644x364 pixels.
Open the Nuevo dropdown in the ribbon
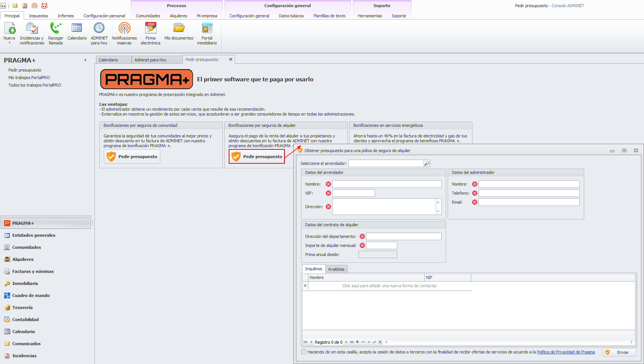[9, 34]
